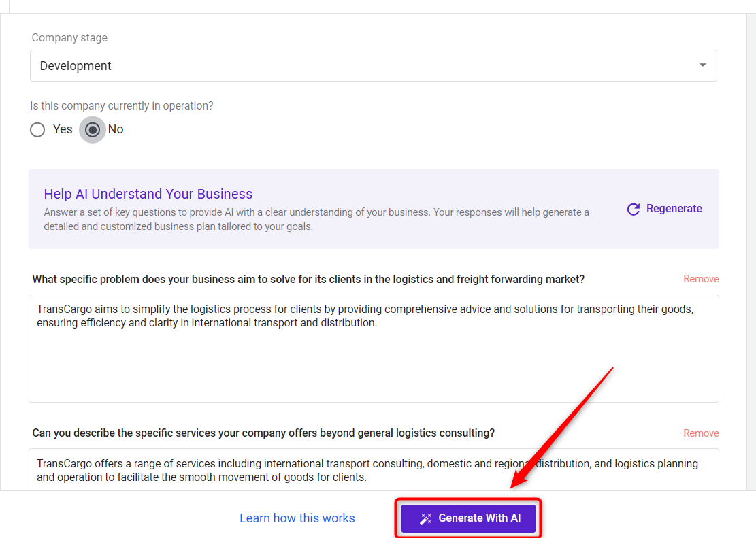Select Yes for company in operation
The height and width of the screenshot is (538, 756).
pyautogui.click(x=37, y=130)
